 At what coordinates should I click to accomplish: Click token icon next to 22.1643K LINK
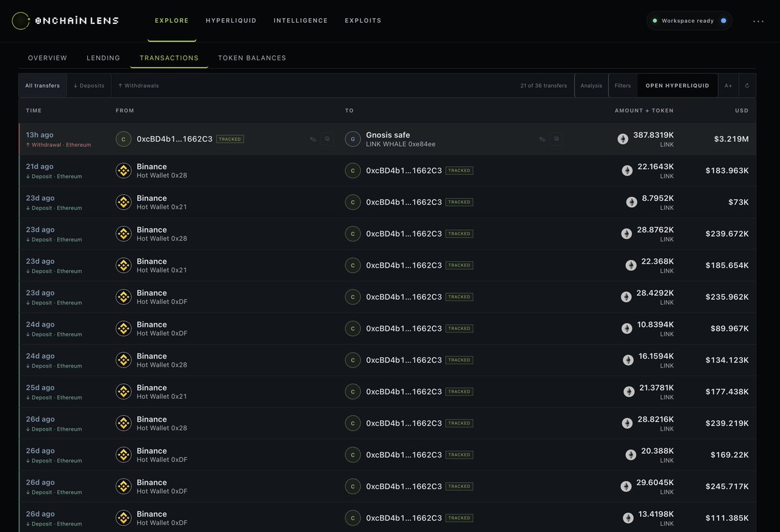tap(627, 171)
